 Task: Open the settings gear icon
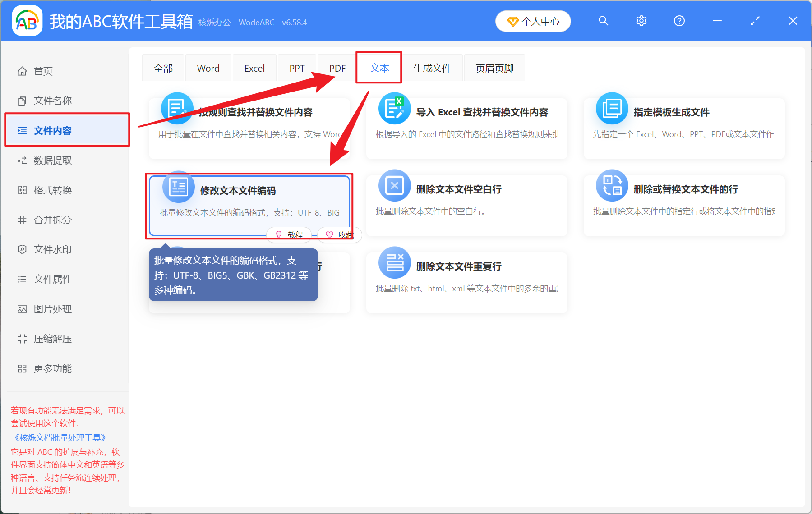tap(641, 21)
